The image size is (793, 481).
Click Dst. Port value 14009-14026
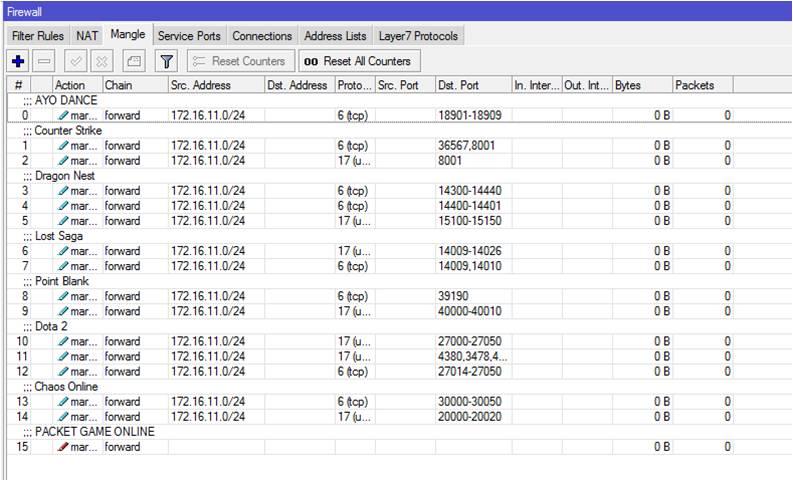coord(470,251)
